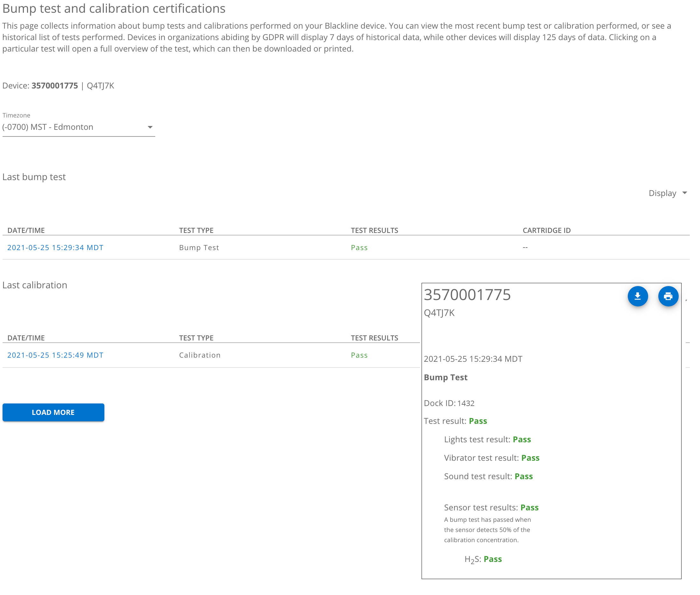Click the Bump Test type cell
This screenshot has width=700, height=595.
pyautogui.click(x=199, y=247)
